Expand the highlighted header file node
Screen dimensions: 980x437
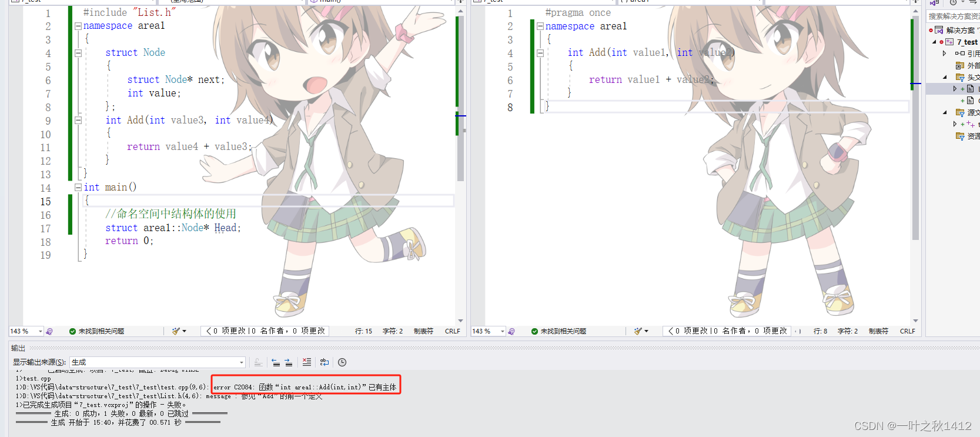coord(955,89)
